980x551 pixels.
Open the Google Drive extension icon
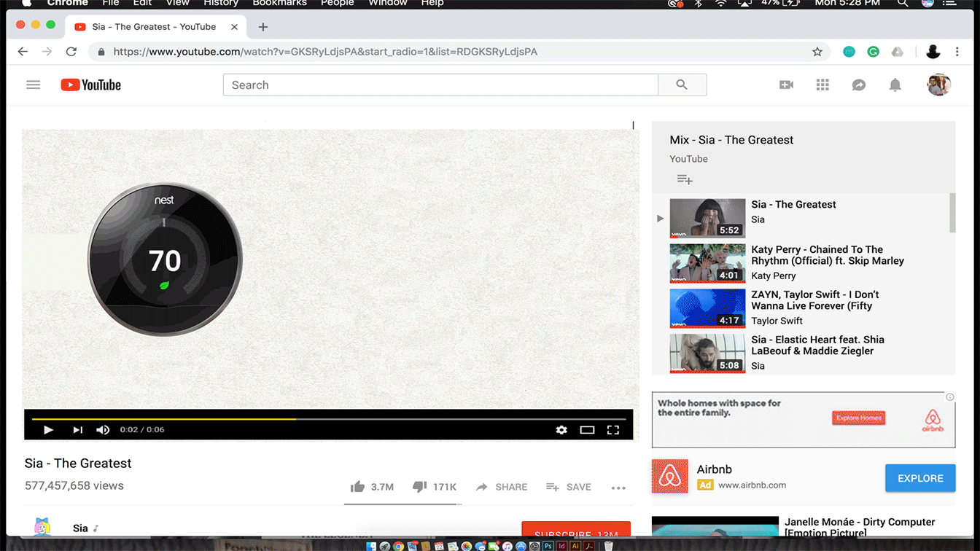897,52
